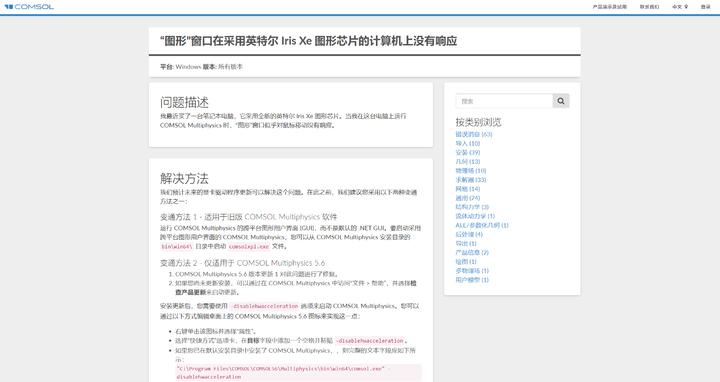Click the comsol.exe path code block

(x=298, y=372)
